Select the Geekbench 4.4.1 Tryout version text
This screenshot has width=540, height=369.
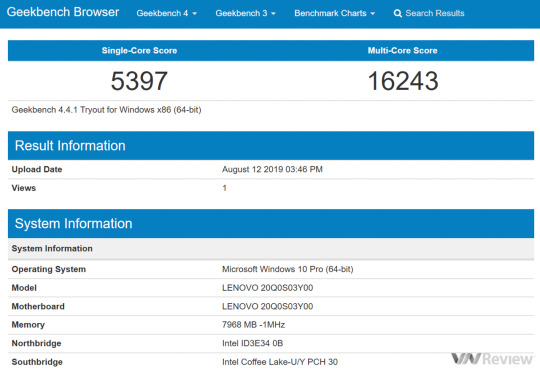[106, 110]
